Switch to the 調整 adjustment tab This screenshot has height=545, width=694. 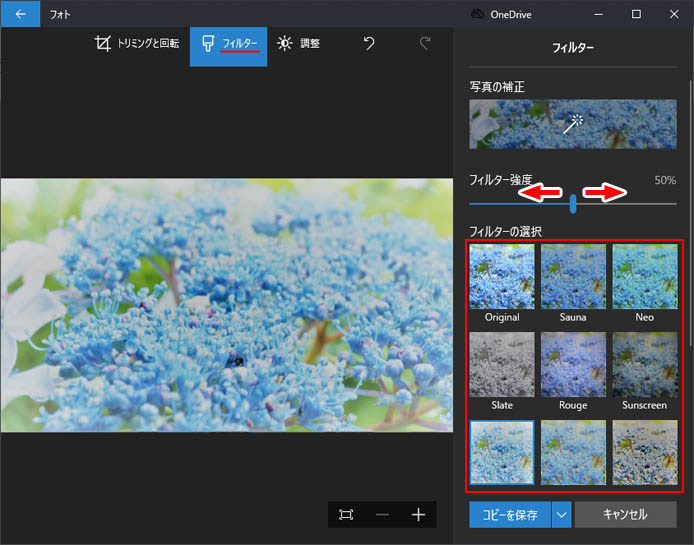tap(299, 43)
